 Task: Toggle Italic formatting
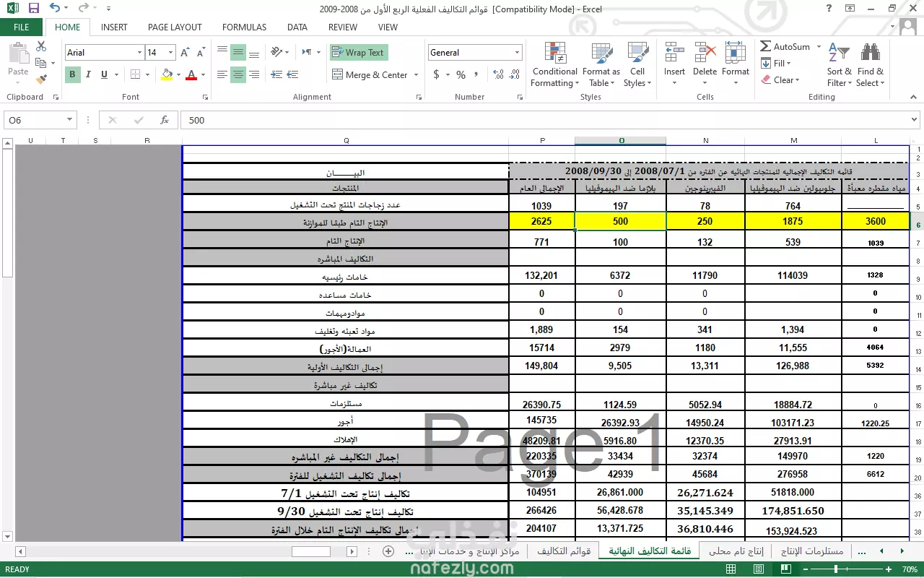pyautogui.click(x=88, y=74)
